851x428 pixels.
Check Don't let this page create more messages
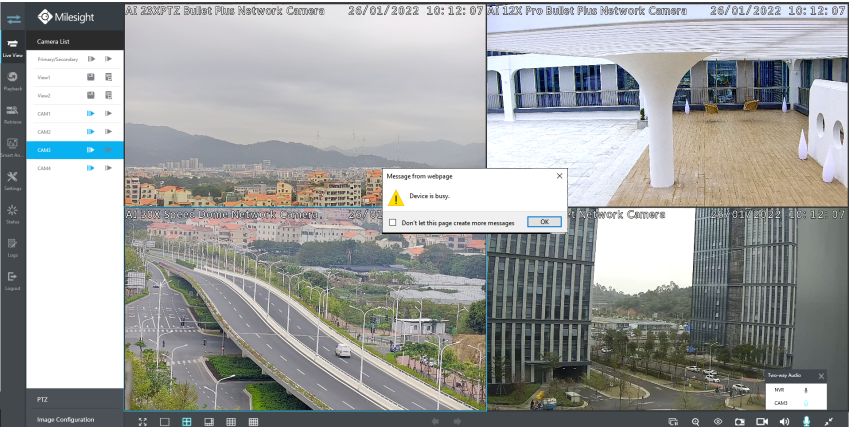pyautogui.click(x=392, y=222)
